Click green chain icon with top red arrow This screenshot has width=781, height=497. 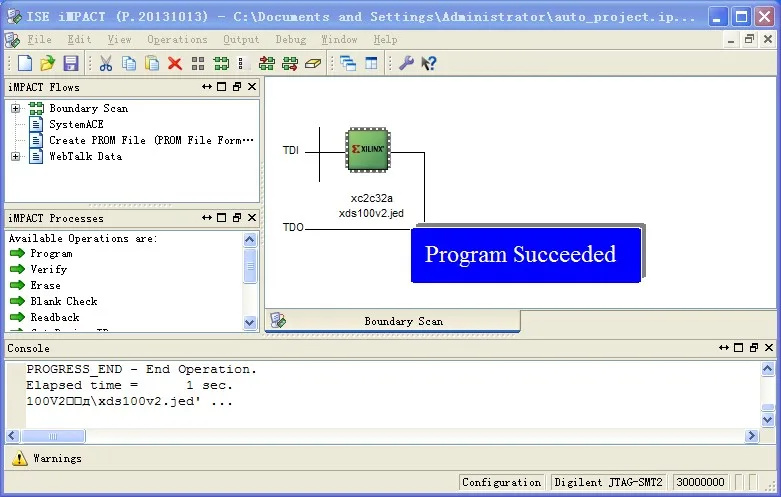[x=266, y=63]
